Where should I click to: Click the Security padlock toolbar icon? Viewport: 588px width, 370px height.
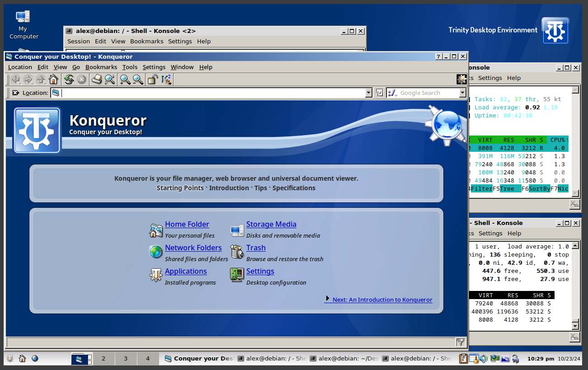coord(153,80)
